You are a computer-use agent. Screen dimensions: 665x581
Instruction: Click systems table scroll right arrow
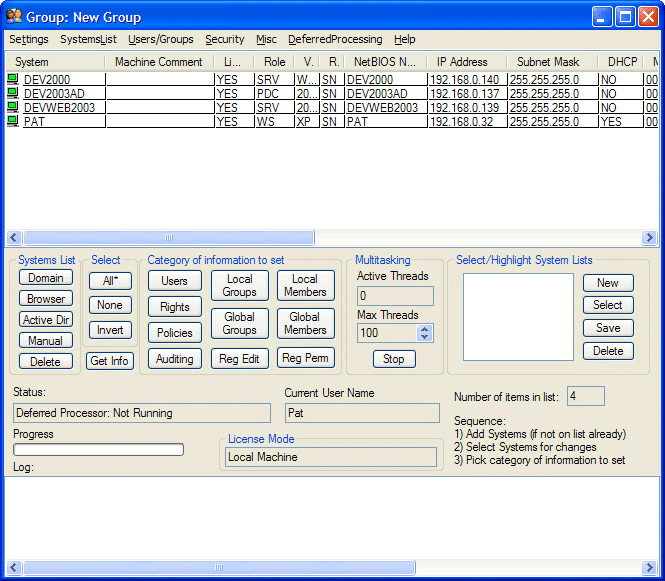[649, 237]
